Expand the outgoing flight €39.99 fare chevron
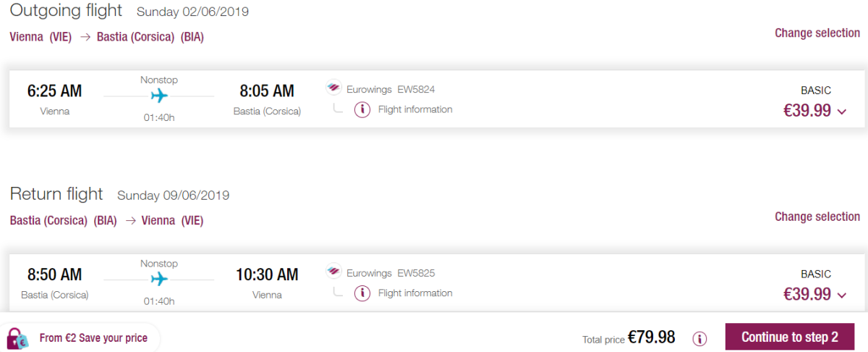This screenshot has width=868, height=352. coord(842,112)
